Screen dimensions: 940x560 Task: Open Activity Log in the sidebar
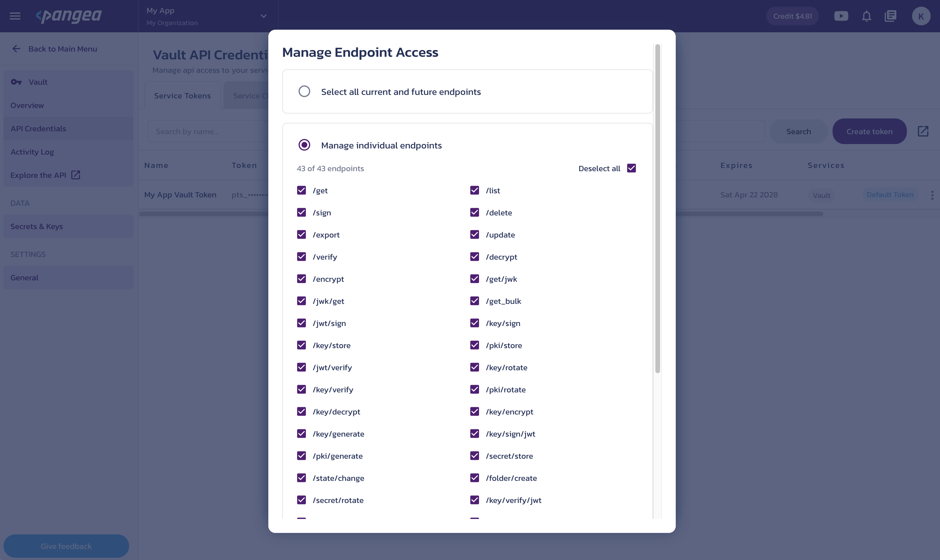(68, 152)
